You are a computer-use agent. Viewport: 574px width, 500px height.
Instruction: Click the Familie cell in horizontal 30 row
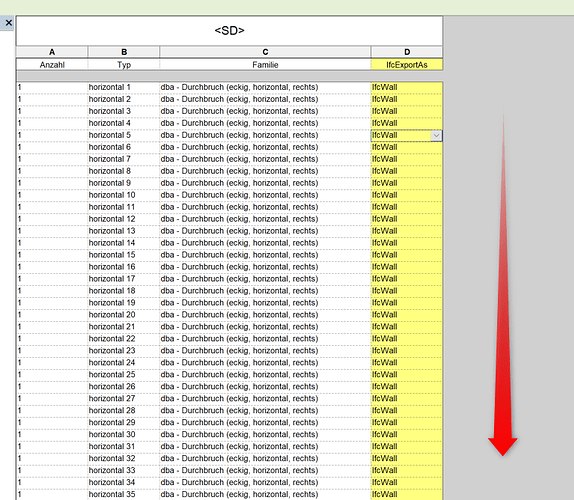[265, 434]
